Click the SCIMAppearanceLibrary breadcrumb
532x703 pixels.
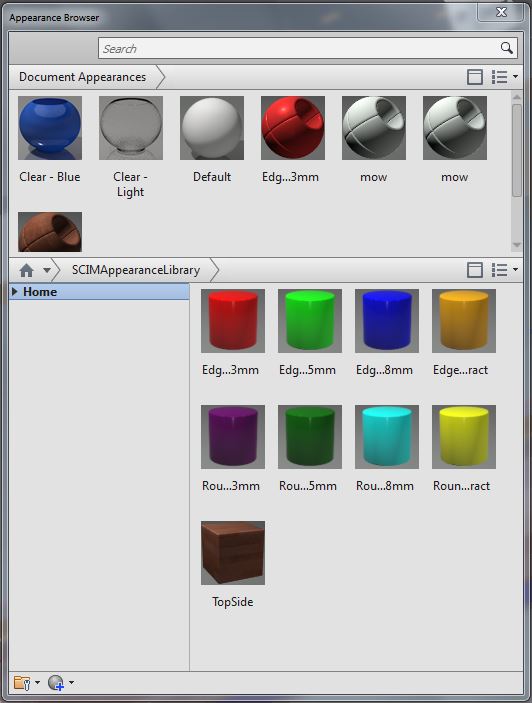(x=136, y=270)
